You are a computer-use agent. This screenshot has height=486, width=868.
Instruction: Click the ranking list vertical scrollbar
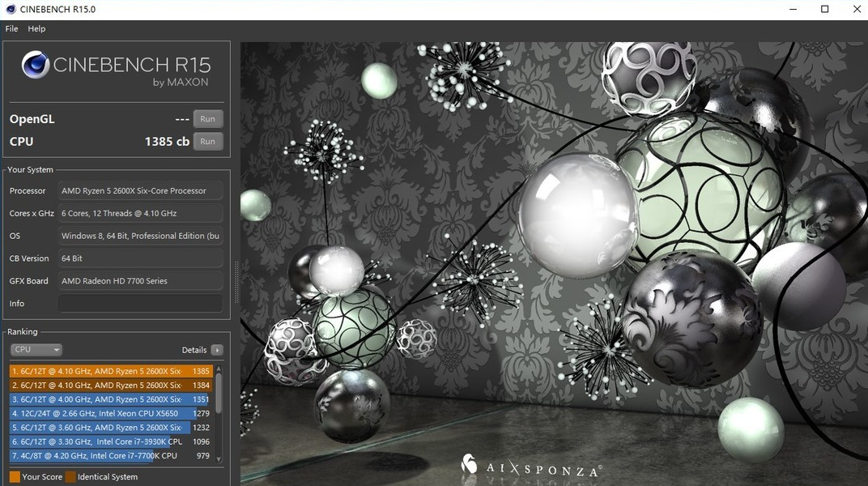tap(219, 393)
